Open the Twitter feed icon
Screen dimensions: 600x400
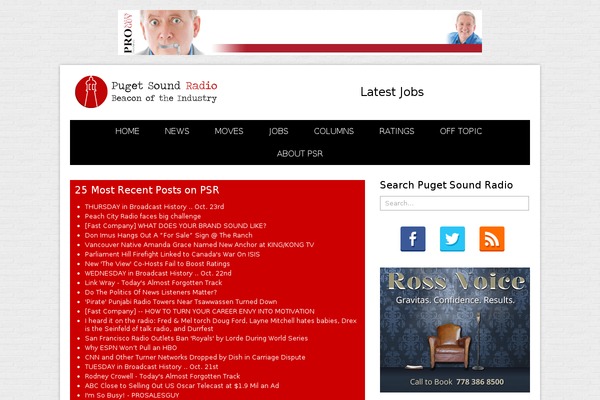452,239
